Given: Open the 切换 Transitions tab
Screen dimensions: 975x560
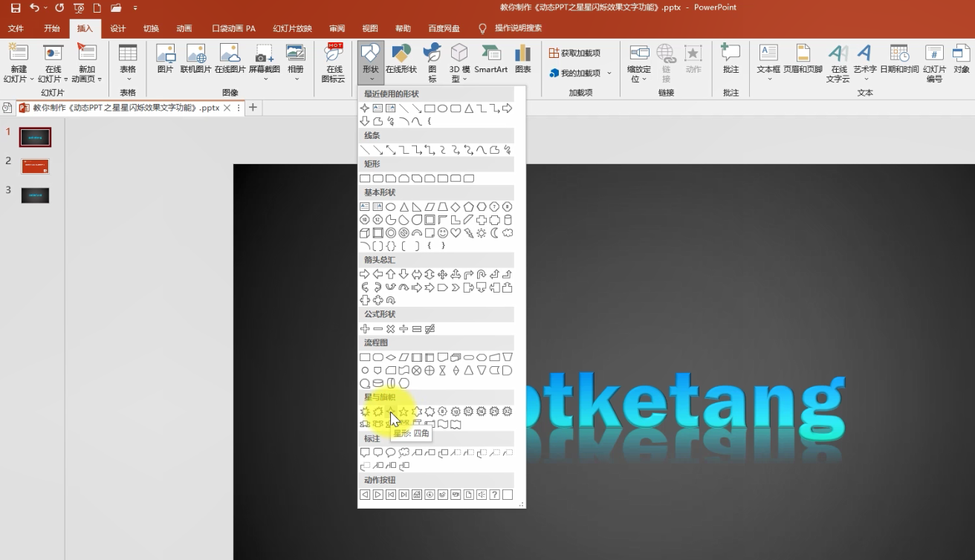Looking at the screenshot, I should click(151, 28).
